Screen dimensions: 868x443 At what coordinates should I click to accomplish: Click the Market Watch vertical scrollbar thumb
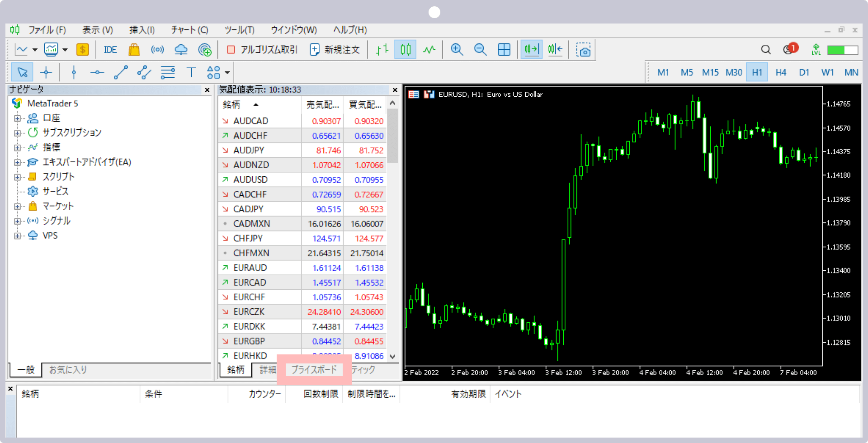coord(392,136)
